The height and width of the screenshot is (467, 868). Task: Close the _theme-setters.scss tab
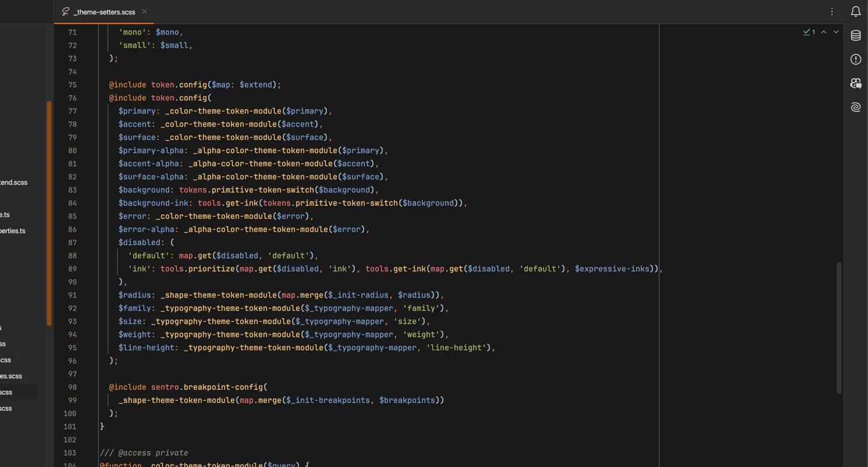(144, 11)
